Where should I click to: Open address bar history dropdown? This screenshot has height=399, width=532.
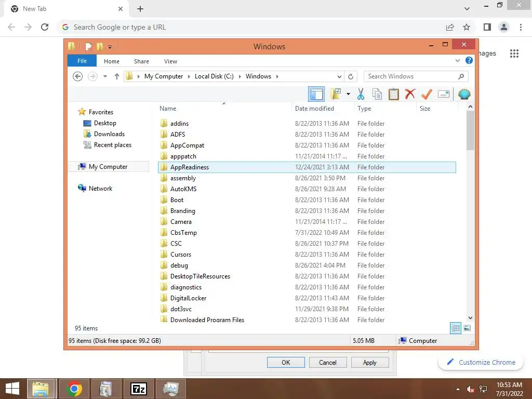[339, 77]
